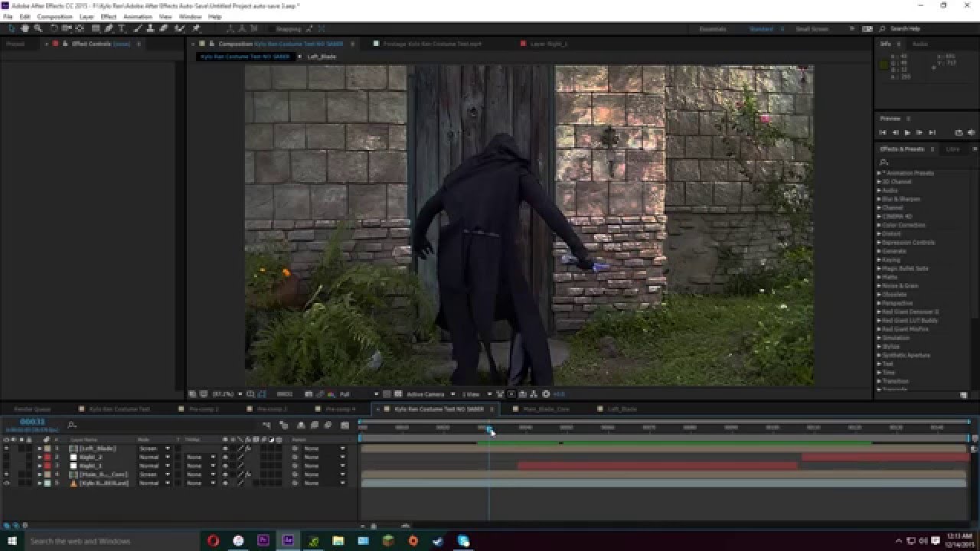980x551 pixels.
Task: Switch to the Standard workspace
Action: coord(761,29)
